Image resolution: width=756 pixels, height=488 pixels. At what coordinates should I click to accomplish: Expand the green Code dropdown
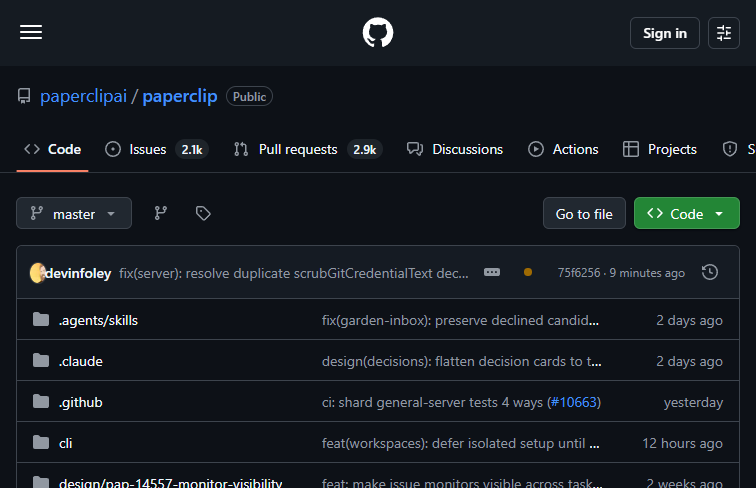[687, 213]
